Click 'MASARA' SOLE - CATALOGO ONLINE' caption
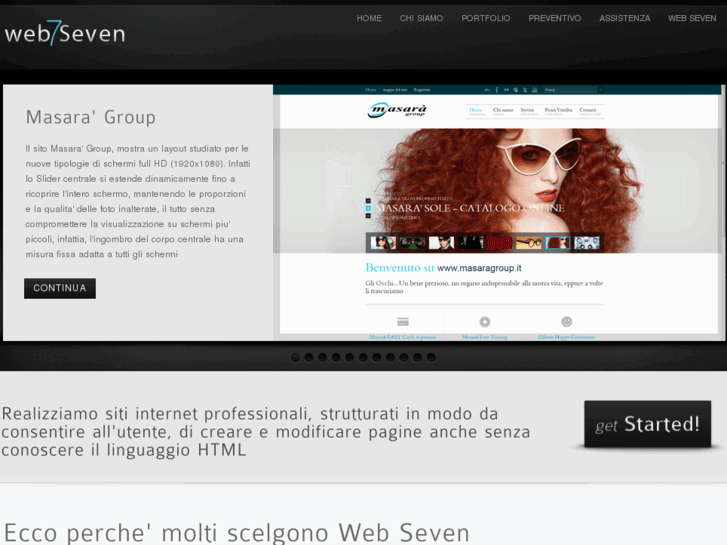The height and width of the screenshot is (545, 727). [470, 208]
